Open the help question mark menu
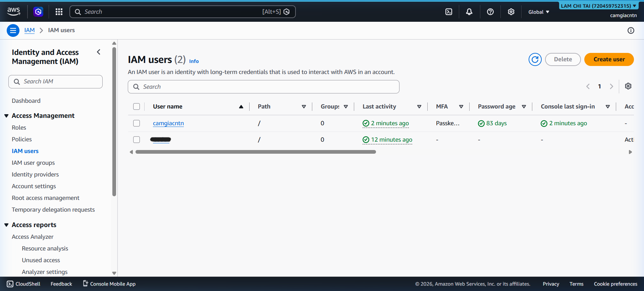This screenshot has width=644, height=291. click(x=490, y=12)
